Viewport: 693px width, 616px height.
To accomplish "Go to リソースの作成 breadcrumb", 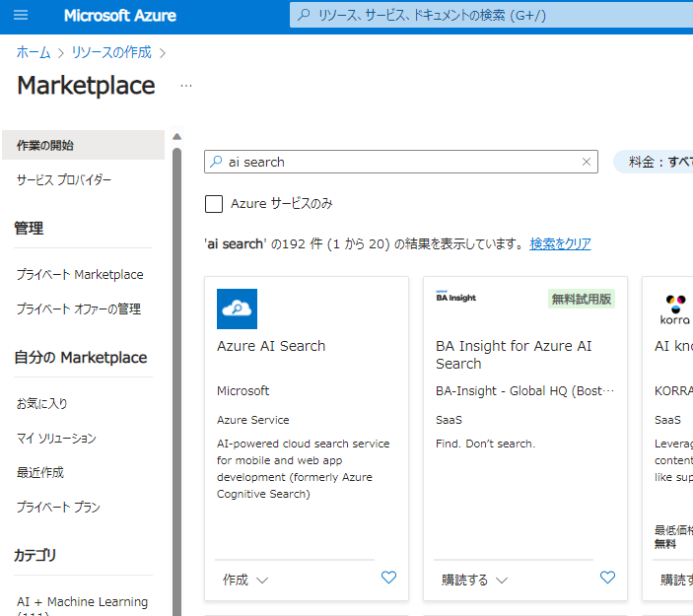I will coord(111,52).
